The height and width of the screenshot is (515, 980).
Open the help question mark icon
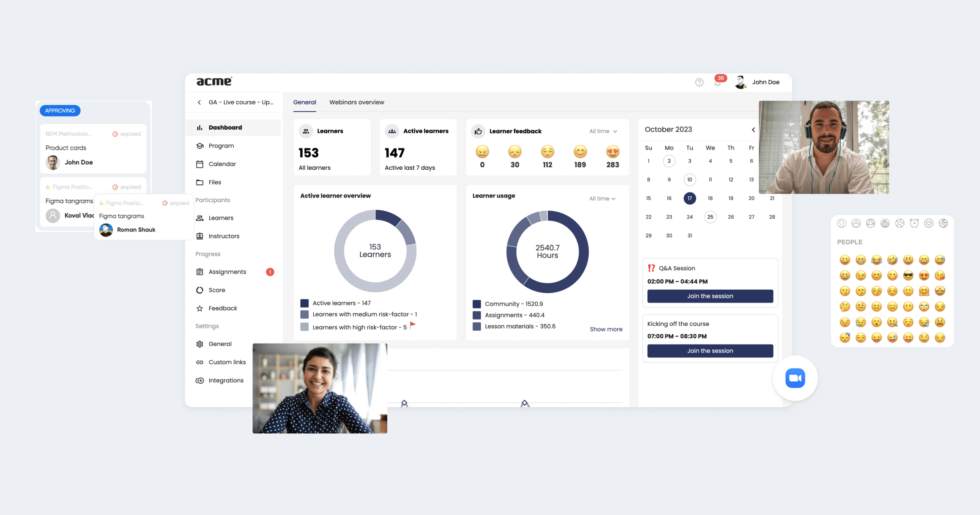pyautogui.click(x=699, y=82)
